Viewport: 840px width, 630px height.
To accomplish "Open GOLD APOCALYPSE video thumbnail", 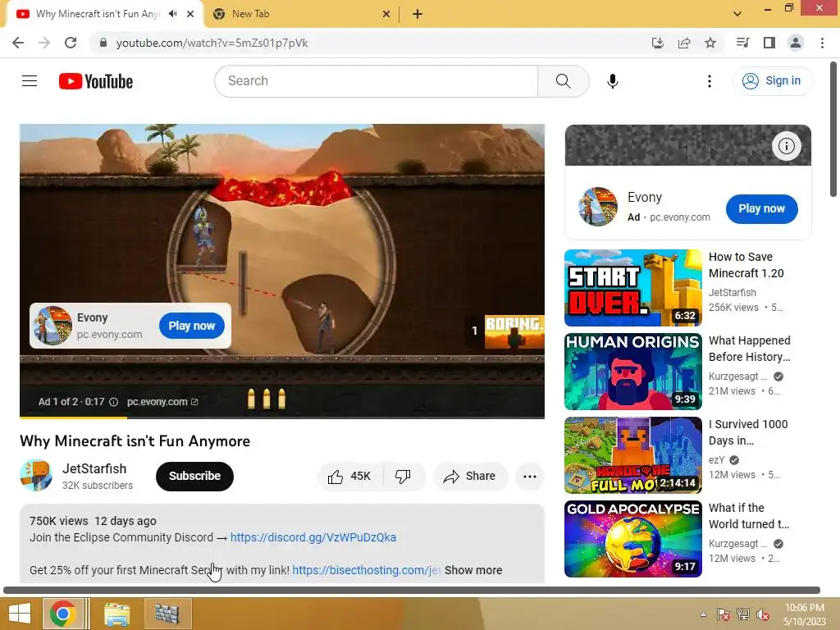I will pyautogui.click(x=632, y=538).
